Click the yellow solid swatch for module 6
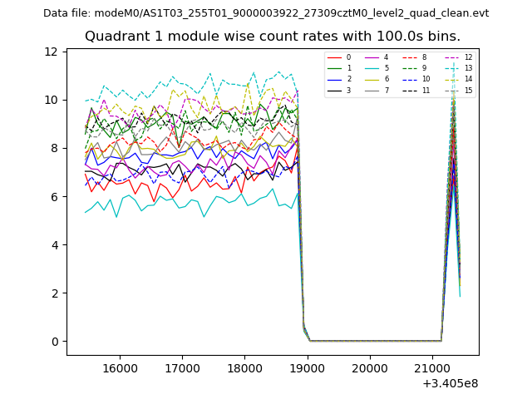The height and width of the screenshot is (399, 532). pyautogui.click(x=372, y=79)
